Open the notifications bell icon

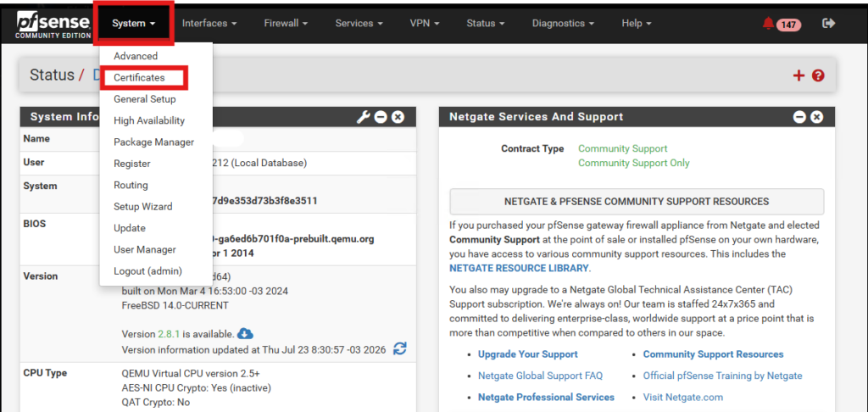tap(768, 24)
